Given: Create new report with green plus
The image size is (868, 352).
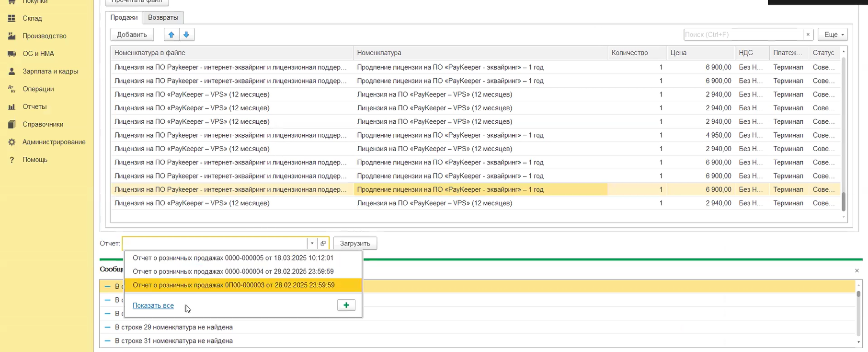Looking at the screenshot, I should tap(346, 305).
